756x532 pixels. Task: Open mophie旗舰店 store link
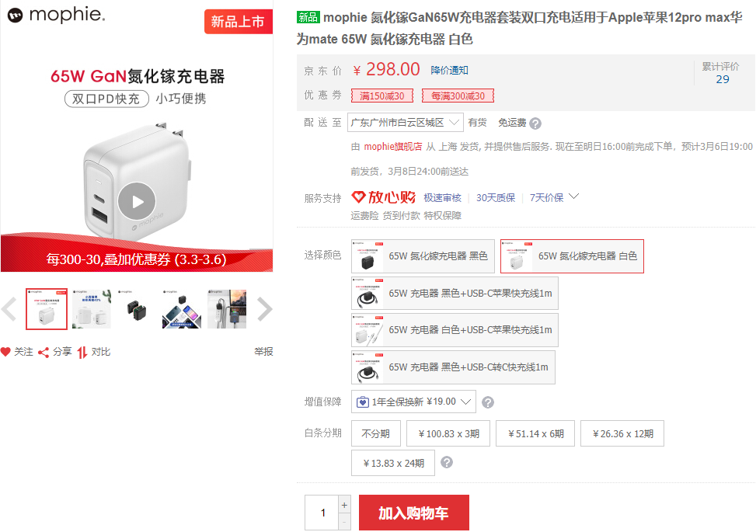(x=393, y=146)
